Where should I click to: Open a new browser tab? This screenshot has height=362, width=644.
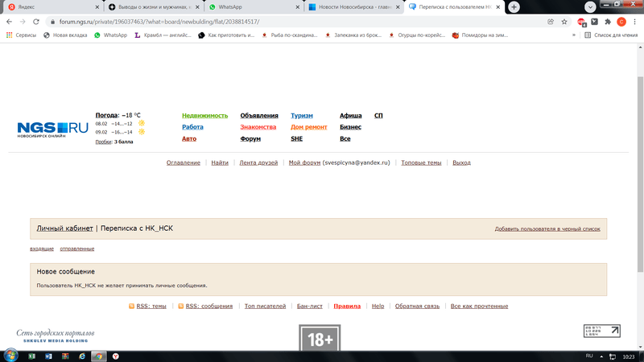514,7
